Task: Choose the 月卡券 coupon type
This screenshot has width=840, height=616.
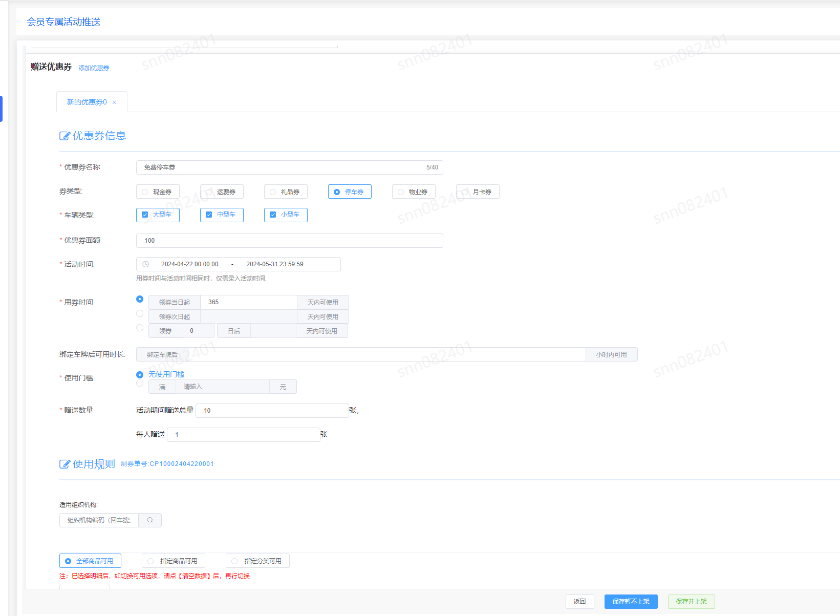Action: click(478, 192)
